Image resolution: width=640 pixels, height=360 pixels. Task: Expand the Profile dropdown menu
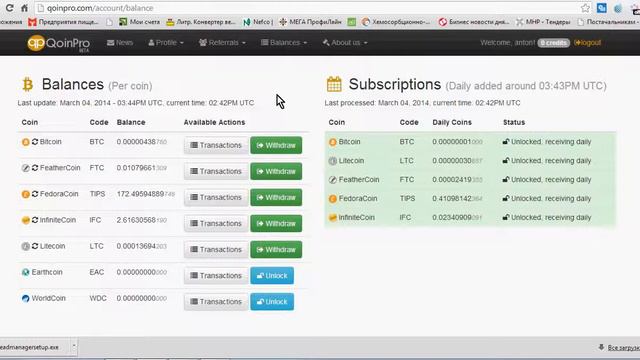166,42
